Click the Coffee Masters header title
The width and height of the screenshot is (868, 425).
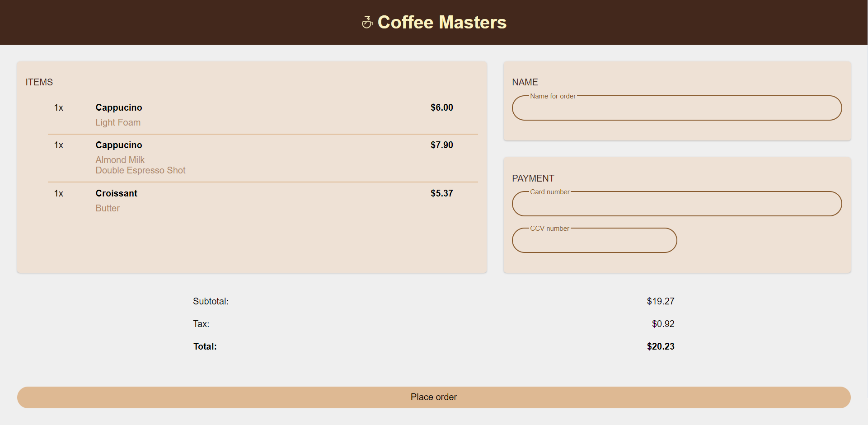click(x=442, y=22)
